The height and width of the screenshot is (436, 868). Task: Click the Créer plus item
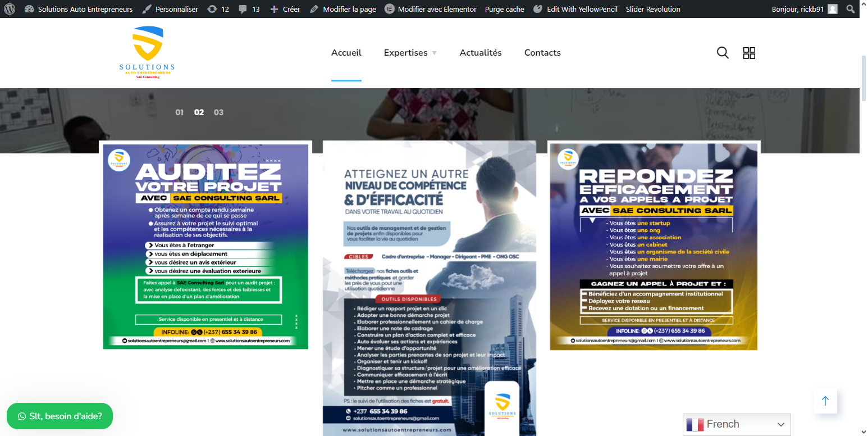point(285,9)
